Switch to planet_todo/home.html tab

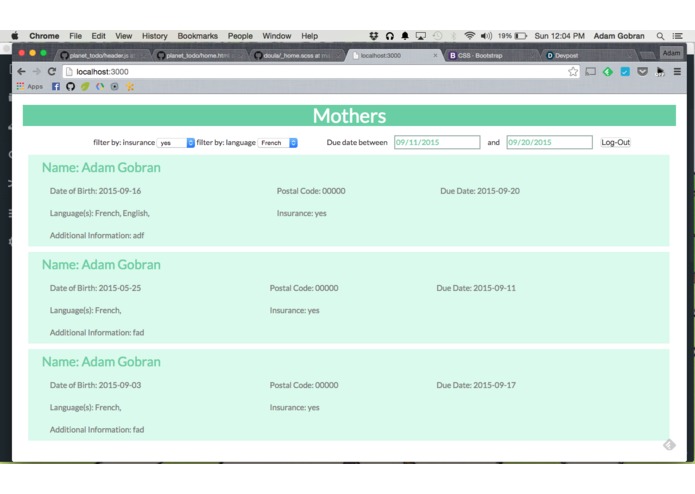[198, 55]
